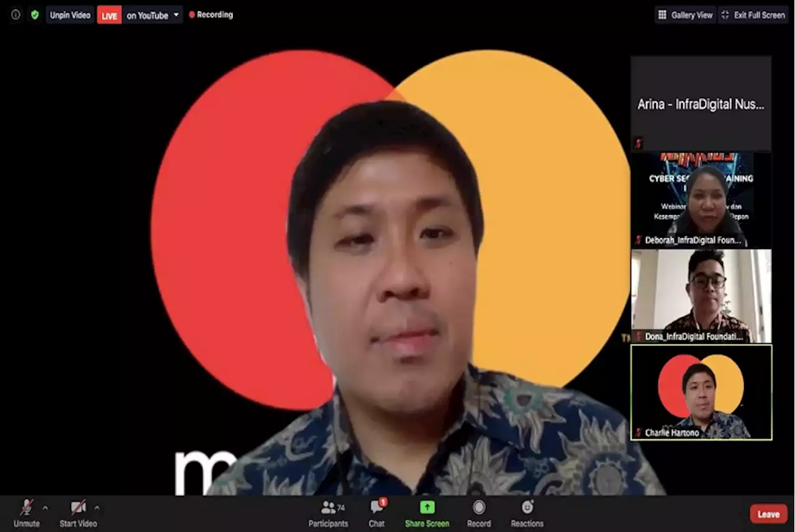Click the green encryption shield icon
Screen dimensions: 795x532
coord(35,15)
